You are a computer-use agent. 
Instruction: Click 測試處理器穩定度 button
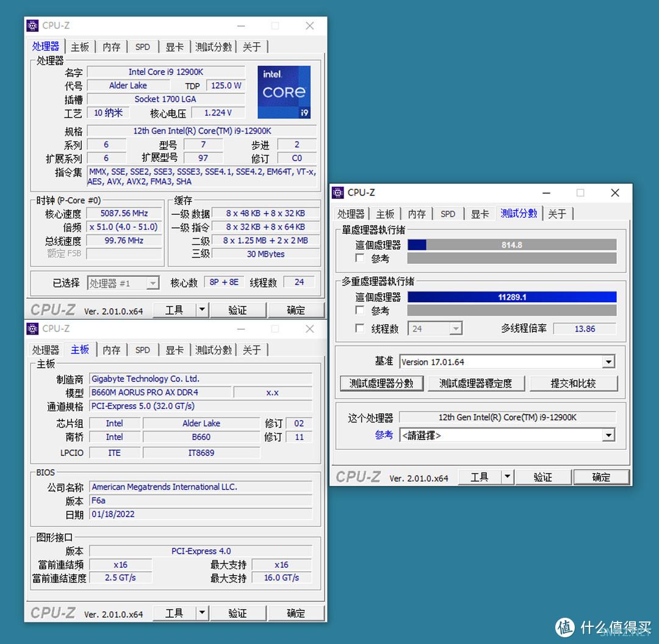point(476,383)
